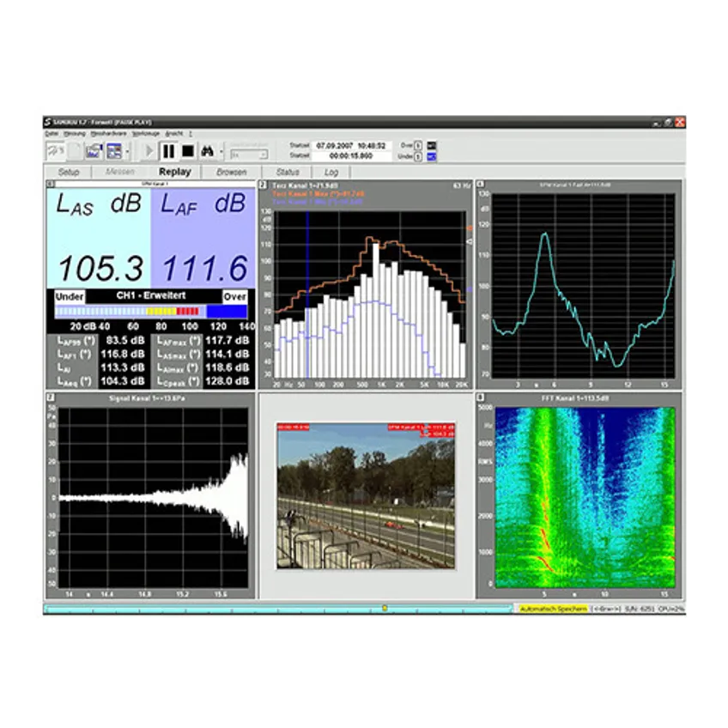The image size is (728, 728).
Task: Click the Over counter box in toolbar
Action: tap(418, 146)
